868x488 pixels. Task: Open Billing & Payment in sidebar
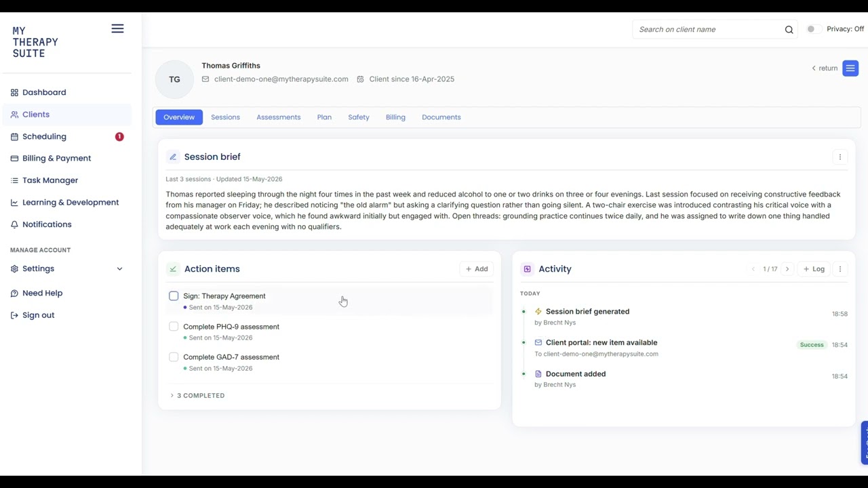(x=56, y=159)
